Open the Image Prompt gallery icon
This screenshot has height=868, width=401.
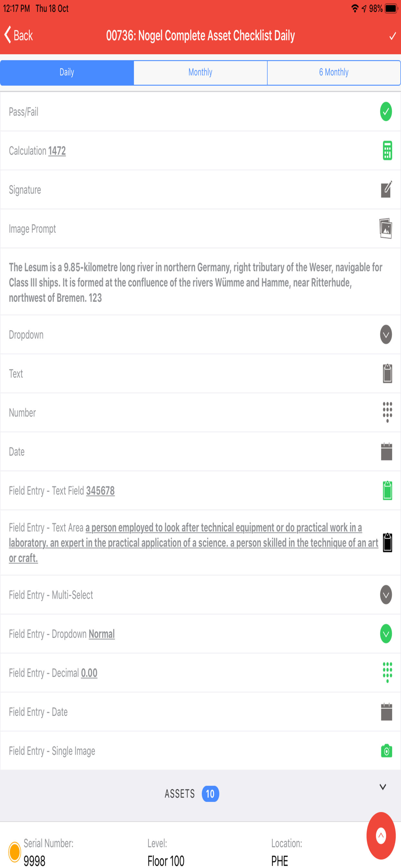point(386,228)
